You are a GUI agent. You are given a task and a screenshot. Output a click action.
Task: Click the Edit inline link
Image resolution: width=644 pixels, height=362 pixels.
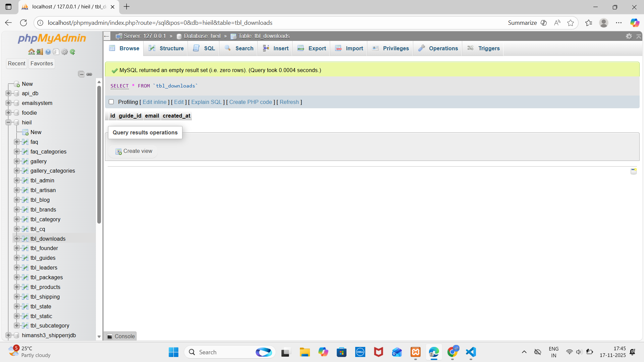154,102
